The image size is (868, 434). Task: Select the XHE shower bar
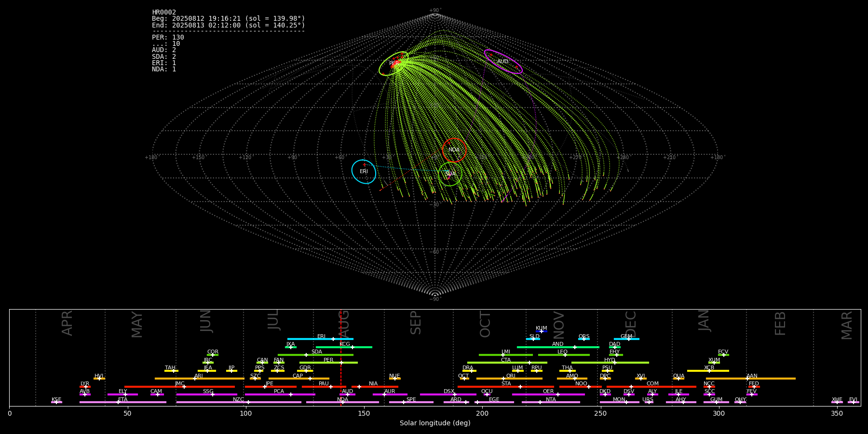pos(837,402)
